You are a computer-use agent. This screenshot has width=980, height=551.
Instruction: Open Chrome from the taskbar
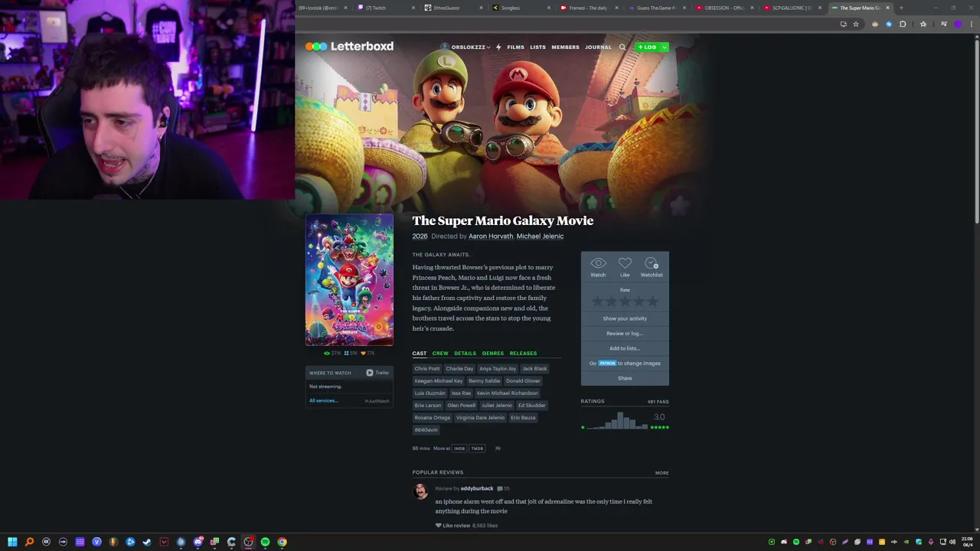(282, 542)
